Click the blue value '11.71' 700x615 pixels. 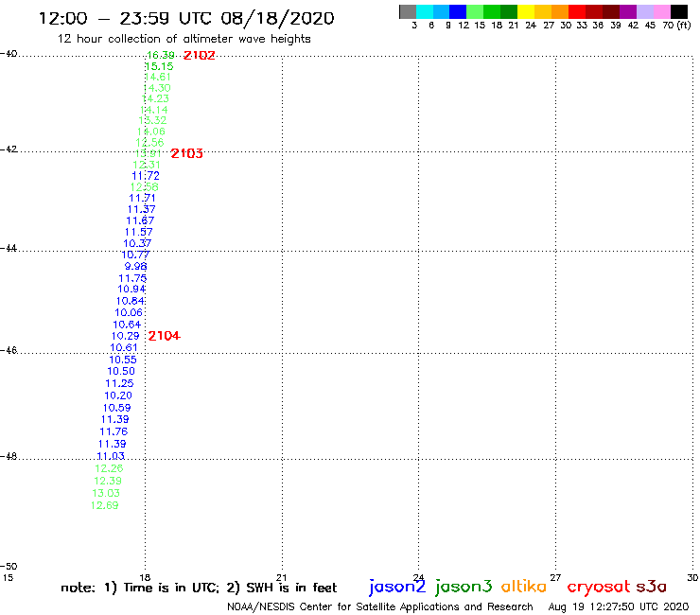coord(143,199)
